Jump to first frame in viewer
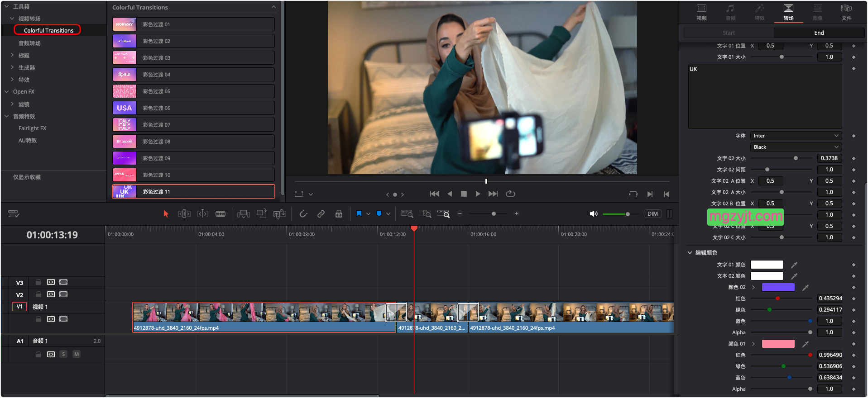 point(435,194)
